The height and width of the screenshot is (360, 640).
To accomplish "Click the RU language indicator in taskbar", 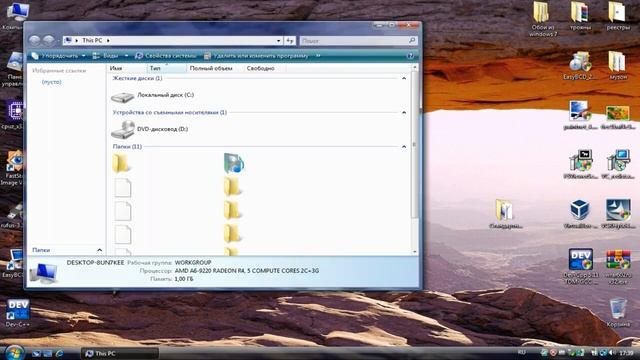I will click(x=522, y=352).
